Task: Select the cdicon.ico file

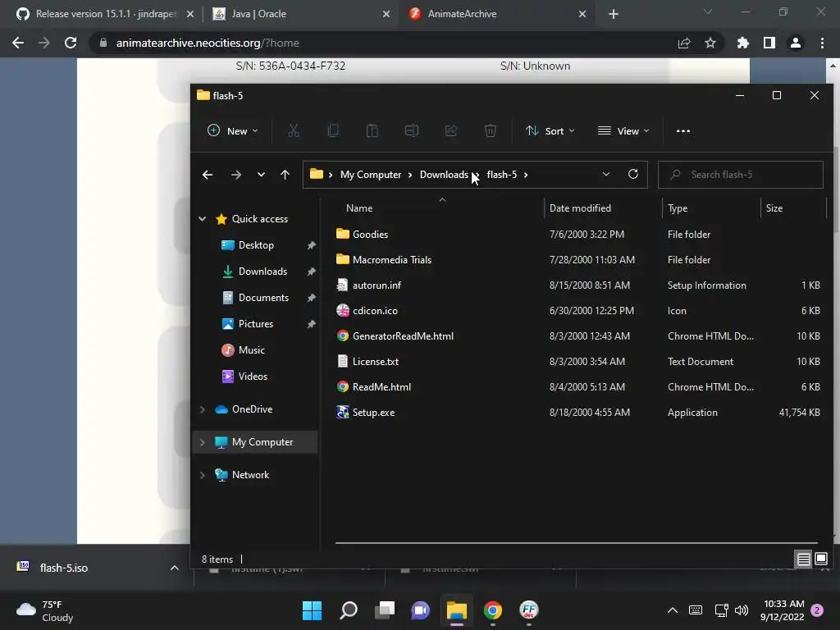Action: point(375,311)
